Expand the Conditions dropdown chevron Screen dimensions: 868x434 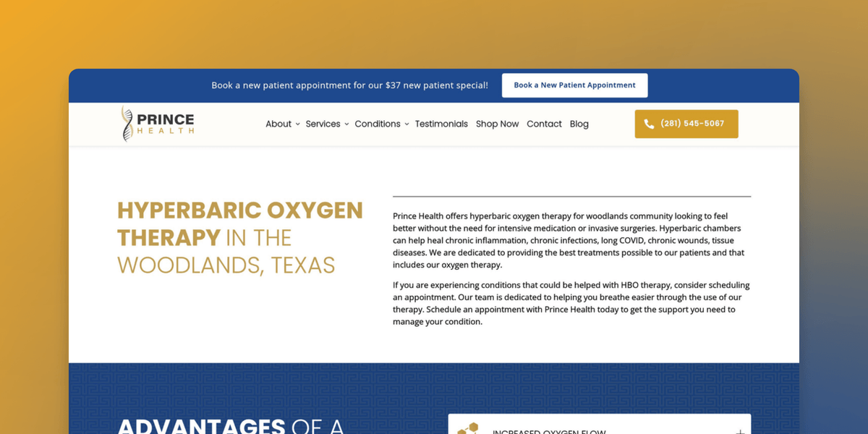tap(407, 124)
